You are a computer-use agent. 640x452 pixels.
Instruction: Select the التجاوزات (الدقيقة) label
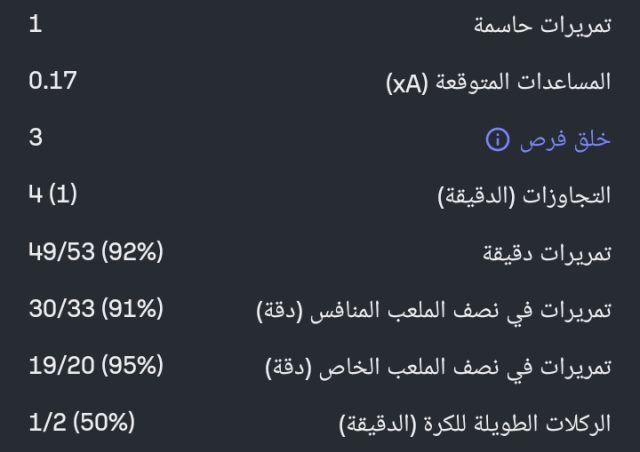[x=525, y=197]
